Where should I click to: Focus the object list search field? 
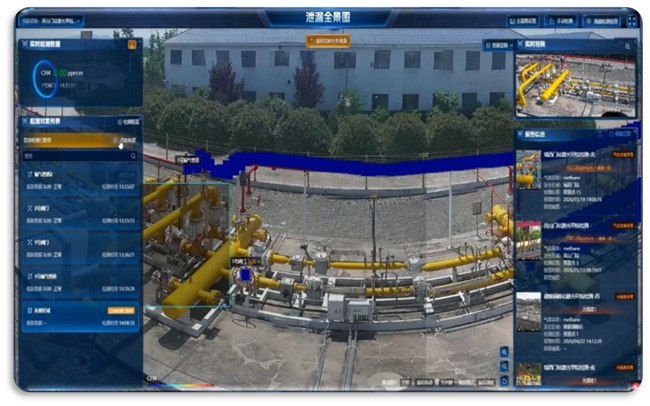(x=80, y=156)
